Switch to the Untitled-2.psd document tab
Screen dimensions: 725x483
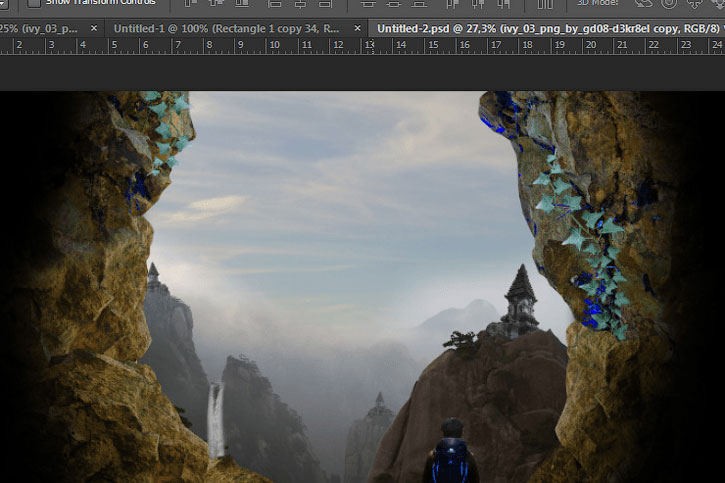click(x=548, y=29)
